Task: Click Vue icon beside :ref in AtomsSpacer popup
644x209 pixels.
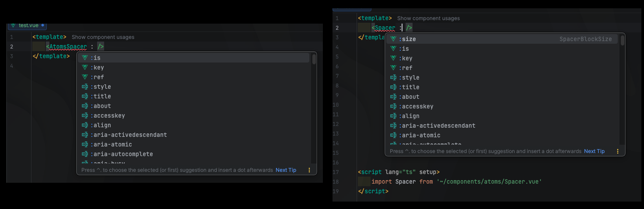Action: coord(85,77)
